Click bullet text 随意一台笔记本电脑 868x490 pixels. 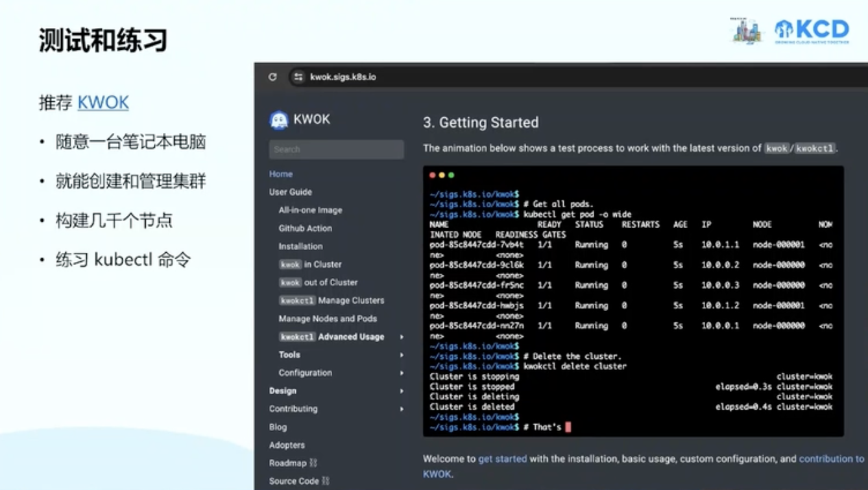[x=131, y=142]
